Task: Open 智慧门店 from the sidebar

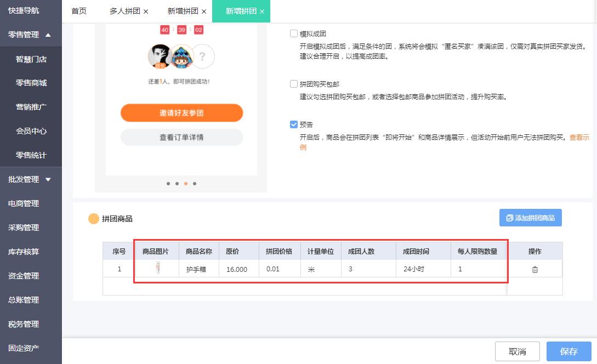Action: [x=31, y=58]
